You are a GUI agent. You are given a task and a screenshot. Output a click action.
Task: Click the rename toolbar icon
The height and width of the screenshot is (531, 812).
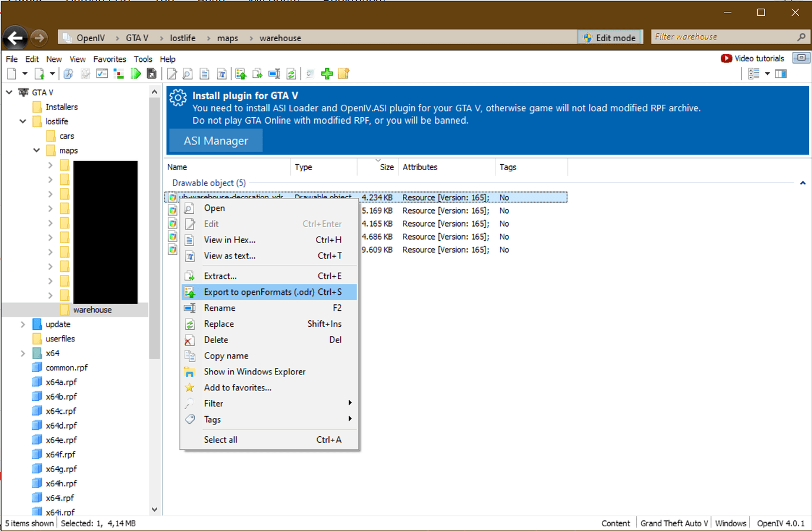pos(274,74)
